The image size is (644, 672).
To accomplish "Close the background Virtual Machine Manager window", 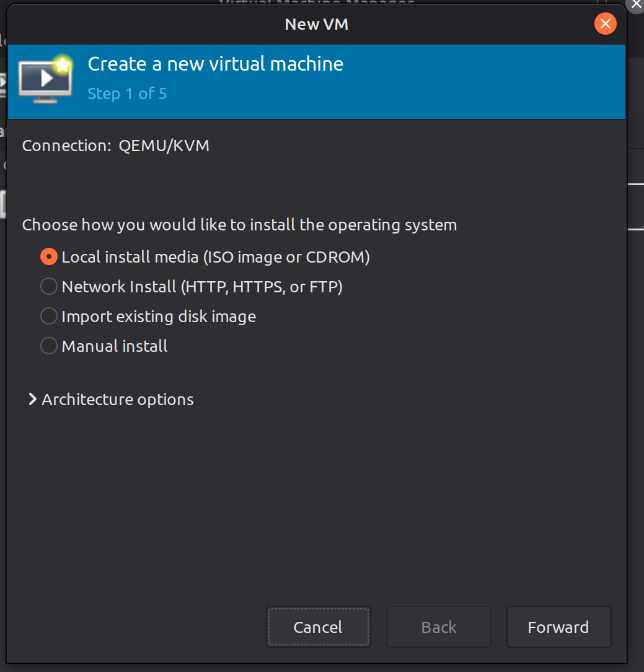I will tap(636, 4).
